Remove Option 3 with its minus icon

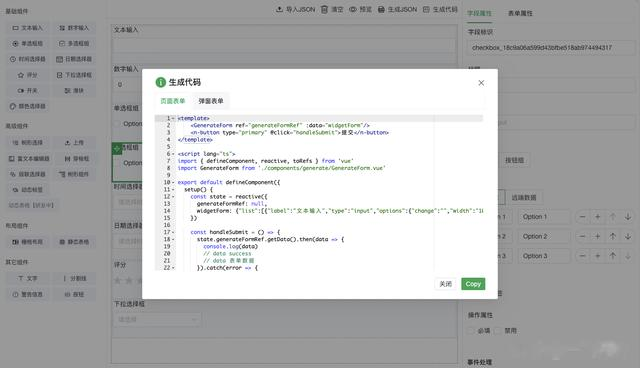(582, 256)
